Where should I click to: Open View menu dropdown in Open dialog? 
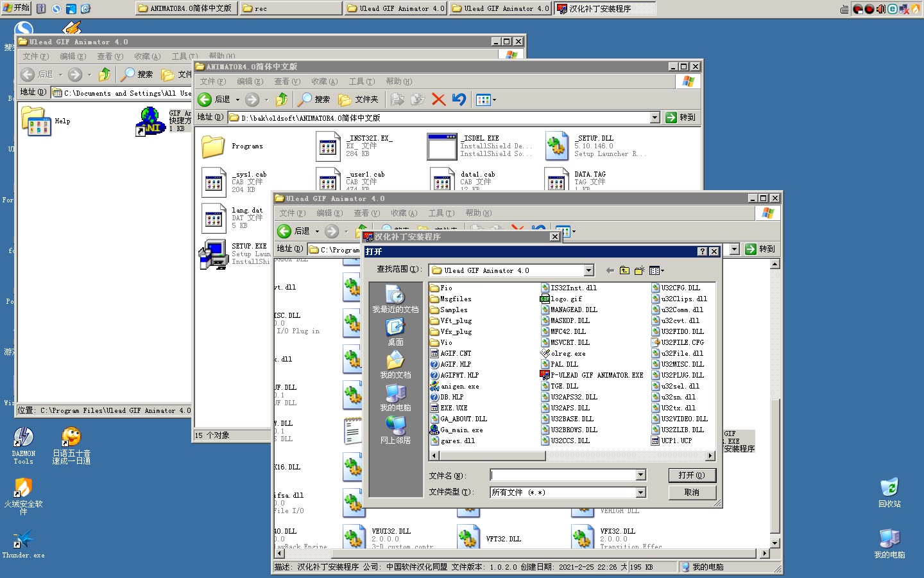pyautogui.click(x=656, y=270)
